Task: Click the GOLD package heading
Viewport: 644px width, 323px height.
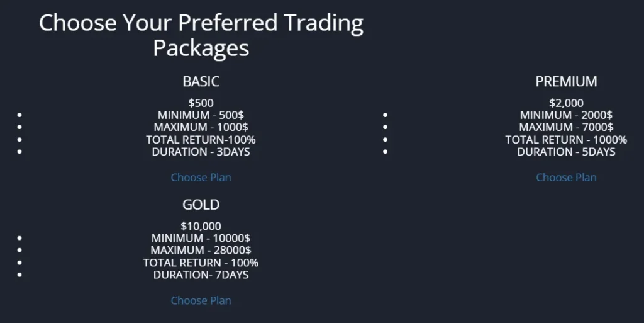Action: [x=201, y=205]
